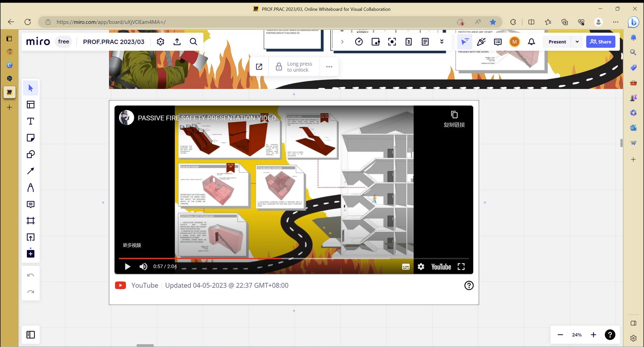Open YouTube video settings gear
Image resolution: width=644 pixels, height=347 pixels.
[421, 267]
